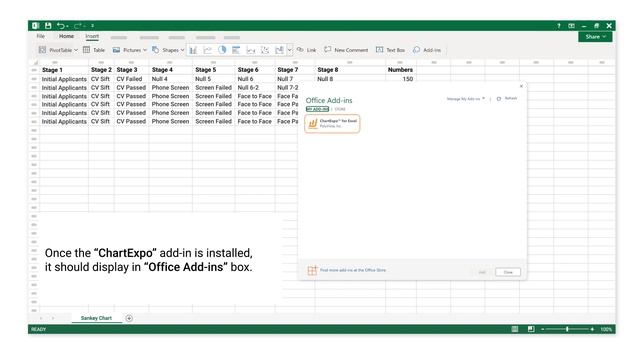Open Add-ins from the ribbon
This screenshot has height=360, width=640.
point(427,50)
